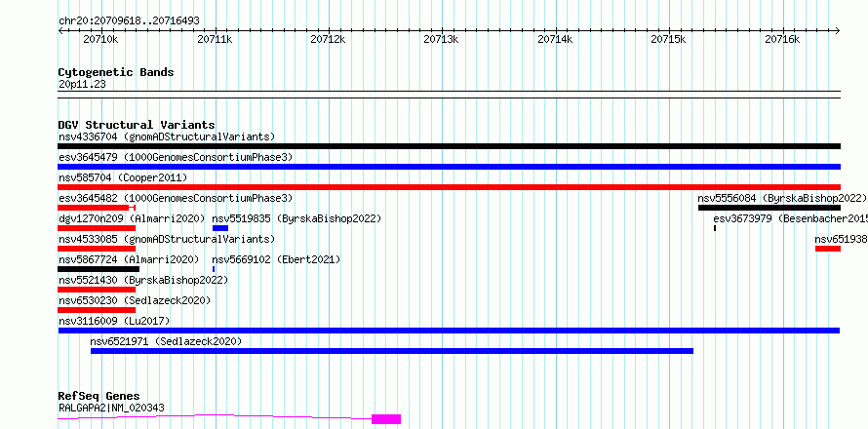Select the magenta RALGAPA2 exon block
The image size is (868, 429).
tap(386, 419)
